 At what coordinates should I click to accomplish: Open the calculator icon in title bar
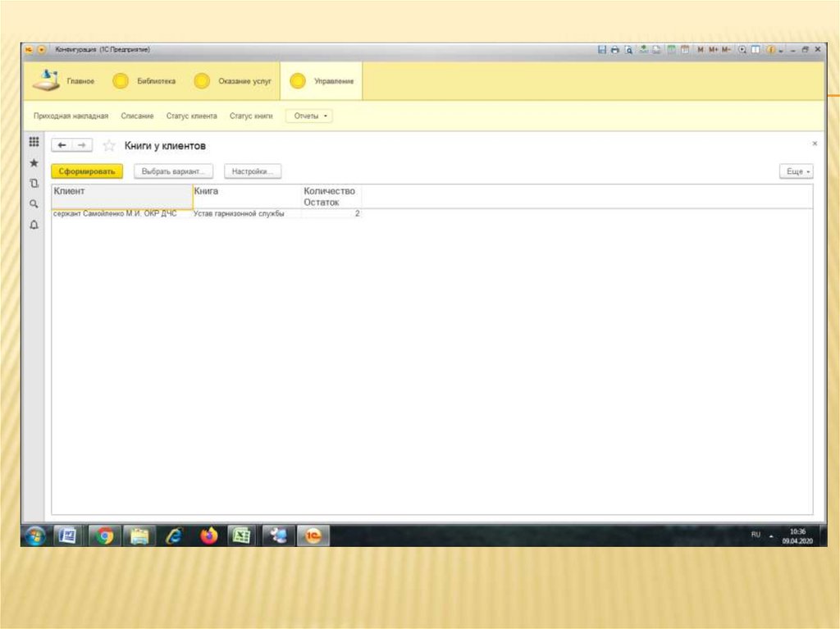(x=671, y=50)
